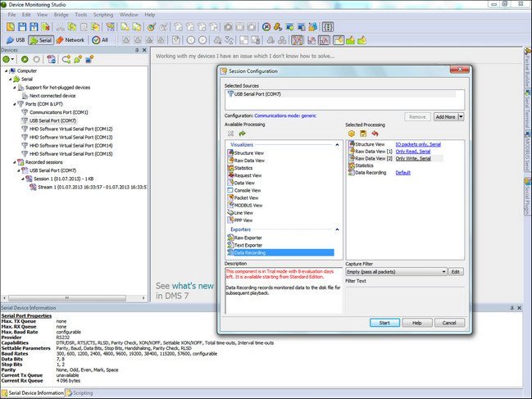
Task: Open the Bridge menu
Action: [x=61, y=15]
